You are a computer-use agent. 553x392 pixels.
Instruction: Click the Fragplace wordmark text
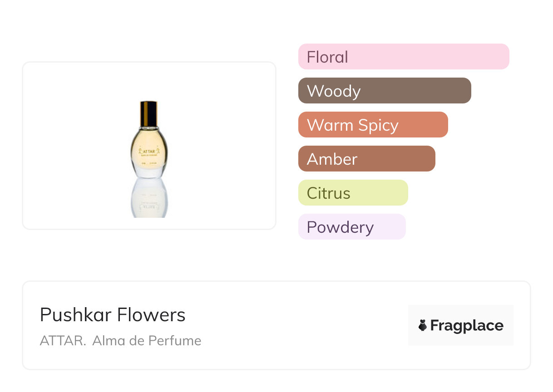click(x=467, y=325)
